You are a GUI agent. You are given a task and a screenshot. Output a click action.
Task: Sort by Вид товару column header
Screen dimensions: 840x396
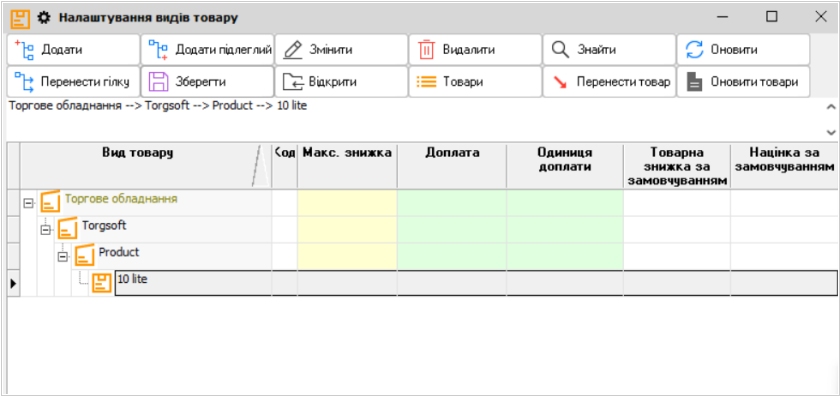click(x=146, y=166)
